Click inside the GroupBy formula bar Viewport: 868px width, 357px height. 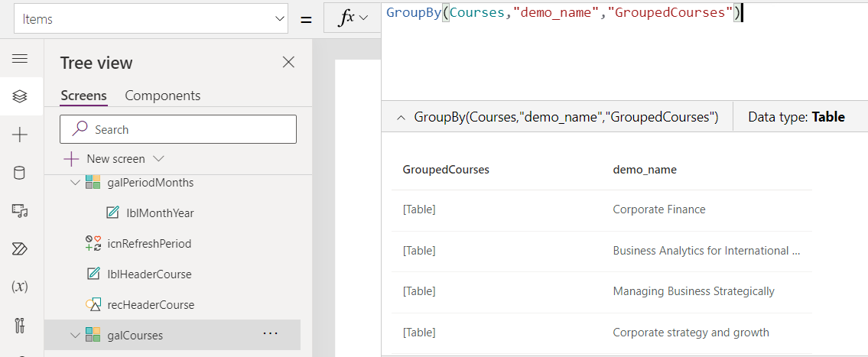(625, 53)
